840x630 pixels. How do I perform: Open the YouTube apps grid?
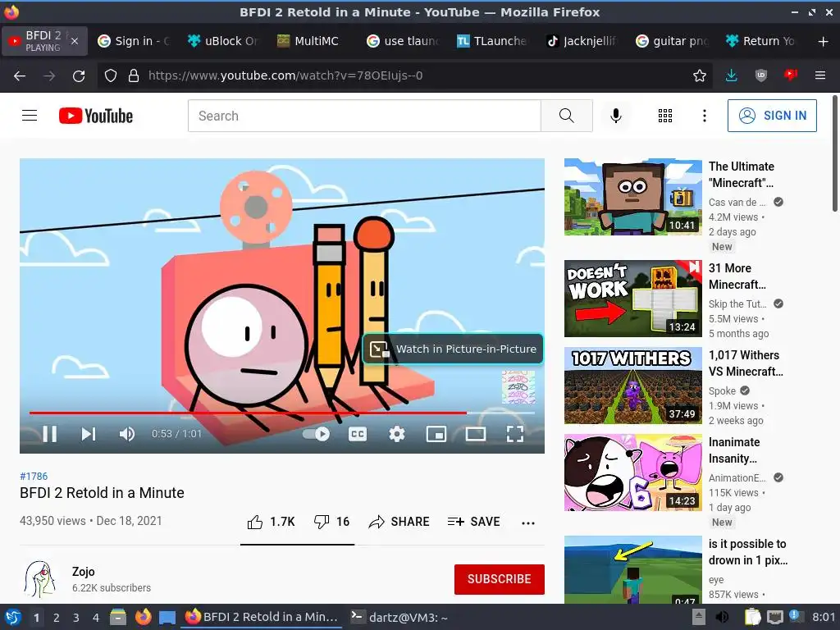click(664, 116)
